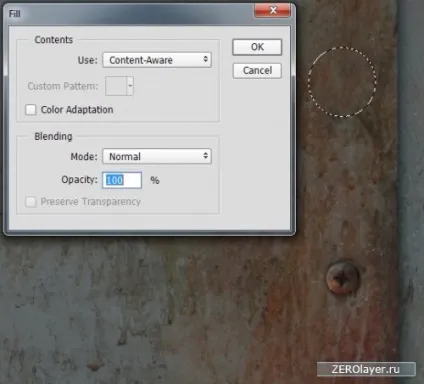The width and height of the screenshot is (424, 384).
Task: Open the blending Mode Normal dropdown
Action: 157,156
